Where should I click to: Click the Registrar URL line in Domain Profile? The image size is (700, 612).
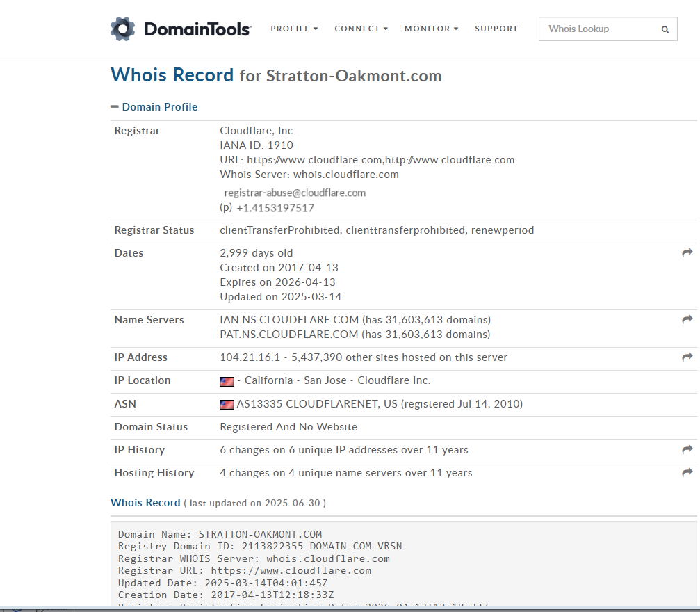point(367,160)
